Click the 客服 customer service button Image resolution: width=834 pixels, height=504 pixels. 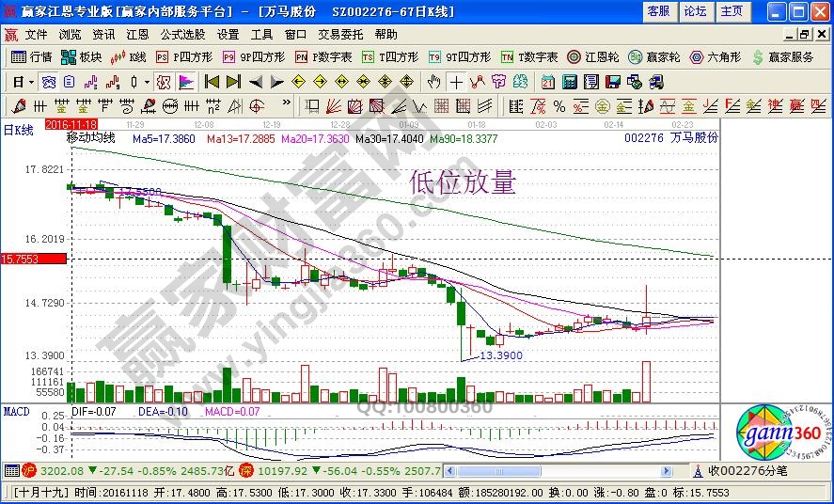[x=658, y=11]
